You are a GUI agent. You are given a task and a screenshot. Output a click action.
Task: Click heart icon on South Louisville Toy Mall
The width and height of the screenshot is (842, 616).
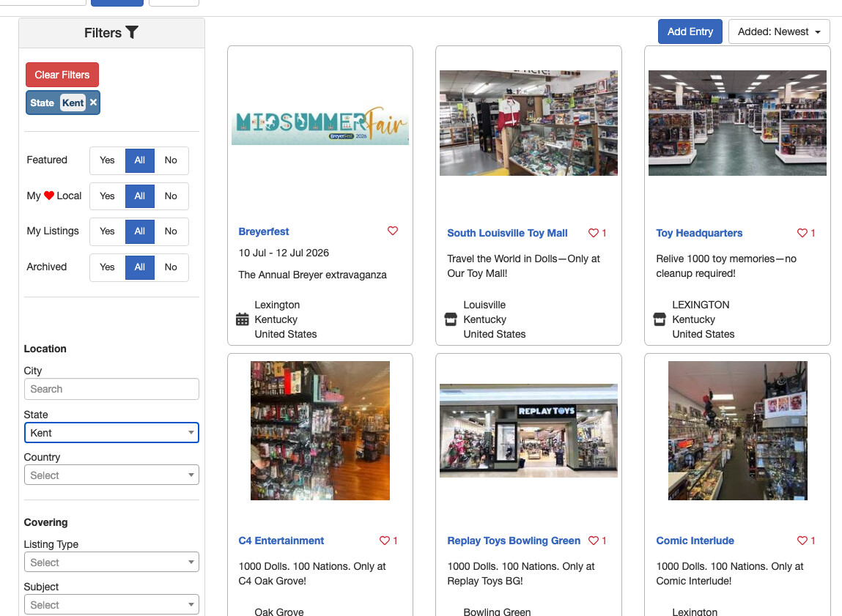(x=594, y=233)
